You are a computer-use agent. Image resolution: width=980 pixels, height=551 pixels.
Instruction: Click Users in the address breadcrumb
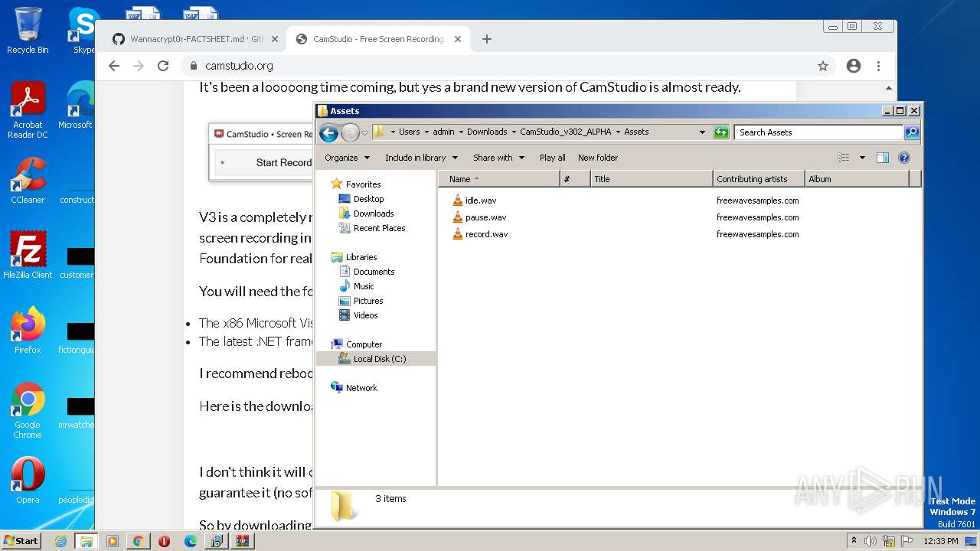410,132
